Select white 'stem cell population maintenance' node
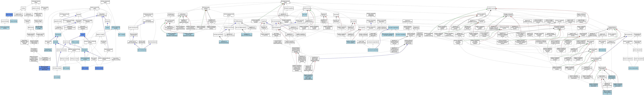This screenshot has height=95, width=644. pyautogui.click(x=170, y=21)
